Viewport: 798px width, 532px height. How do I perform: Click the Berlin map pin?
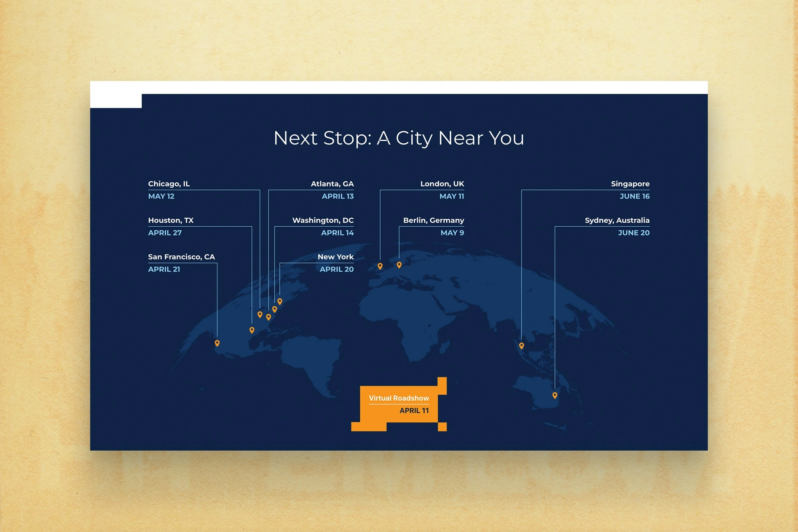(x=399, y=265)
